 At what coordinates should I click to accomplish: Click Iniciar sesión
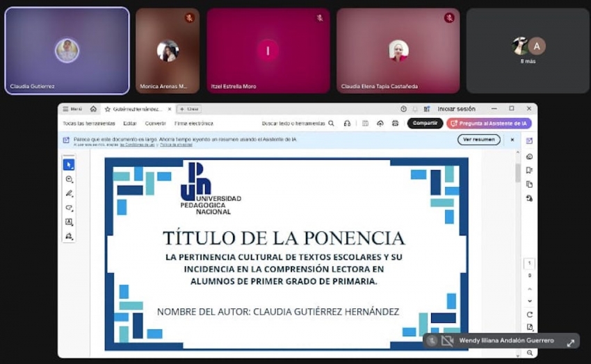point(456,109)
